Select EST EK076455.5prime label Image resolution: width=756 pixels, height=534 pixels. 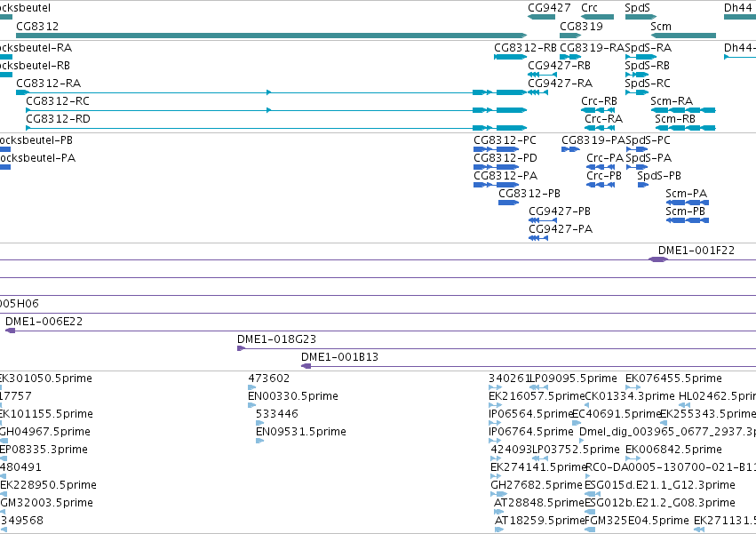673,379
